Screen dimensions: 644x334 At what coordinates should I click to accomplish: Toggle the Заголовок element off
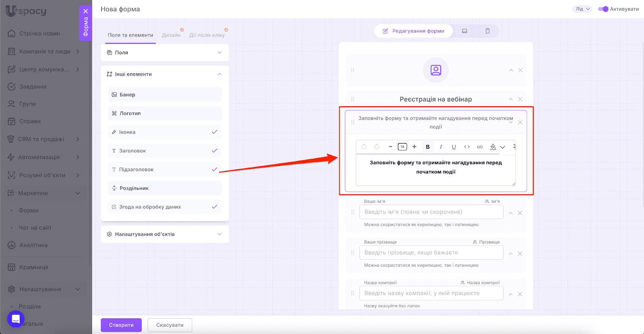215,151
